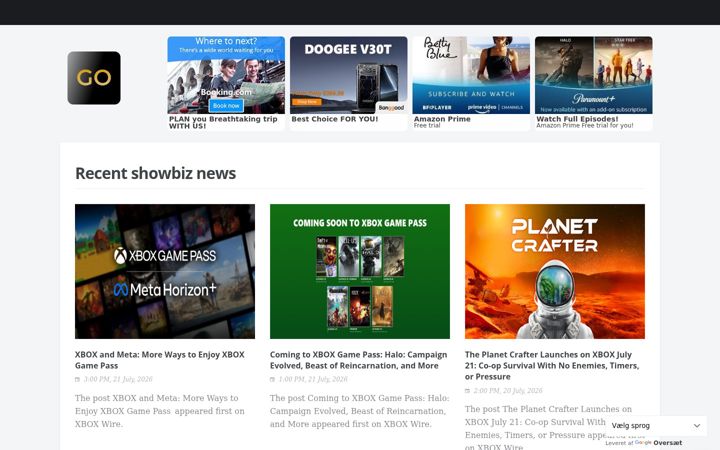Click the GO site logo
Screen dimensions: 720x450
pos(94,78)
